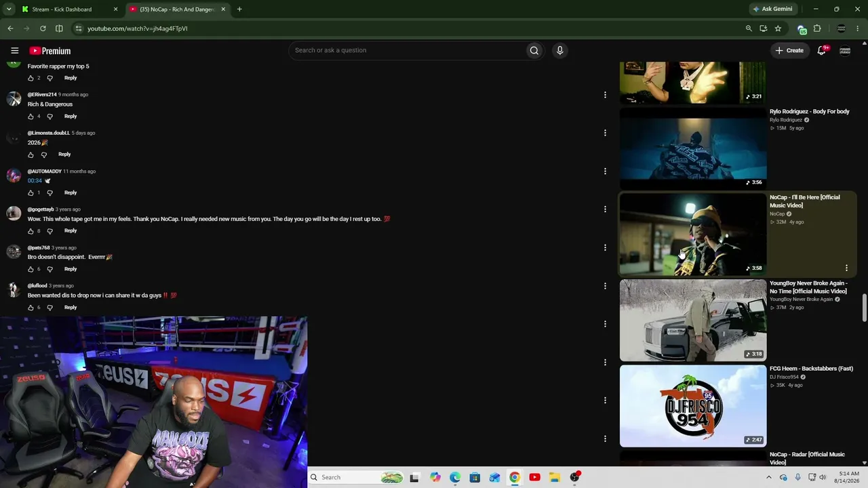Reply to the '2026' comment
The image size is (868, 488).
pos(64,155)
